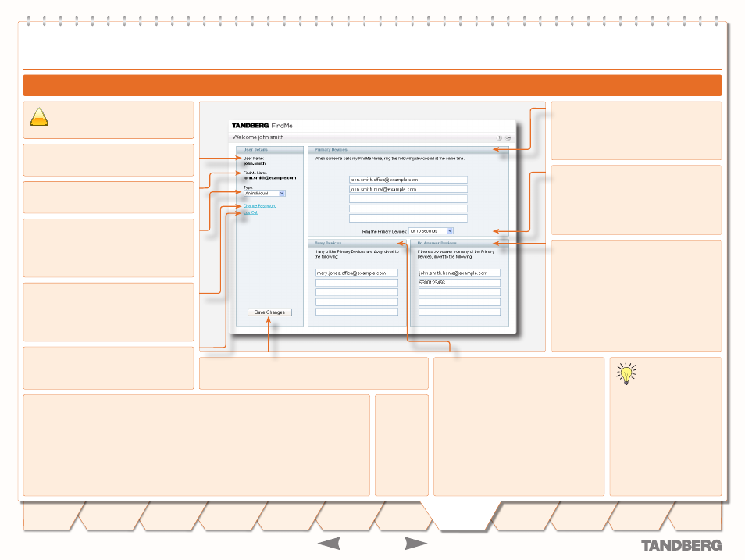The image size is (745, 560).
Task: Click the john.smith.movi@example.com primary device field
Action: coord(408,189)
